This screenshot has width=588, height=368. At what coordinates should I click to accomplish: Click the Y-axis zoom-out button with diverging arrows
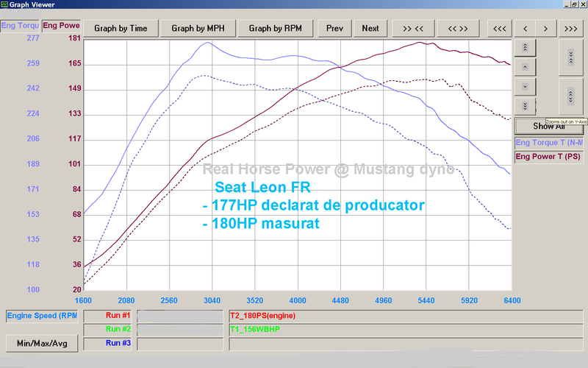point(571,96)
